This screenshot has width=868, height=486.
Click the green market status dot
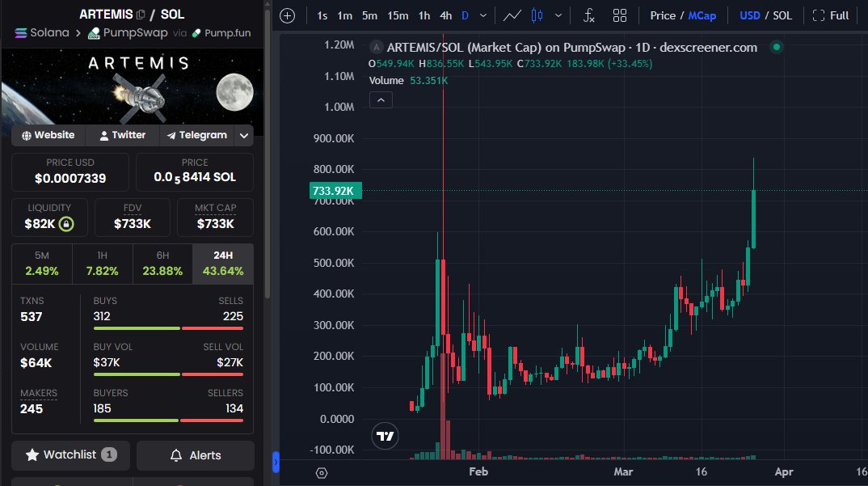click(777, 47)
